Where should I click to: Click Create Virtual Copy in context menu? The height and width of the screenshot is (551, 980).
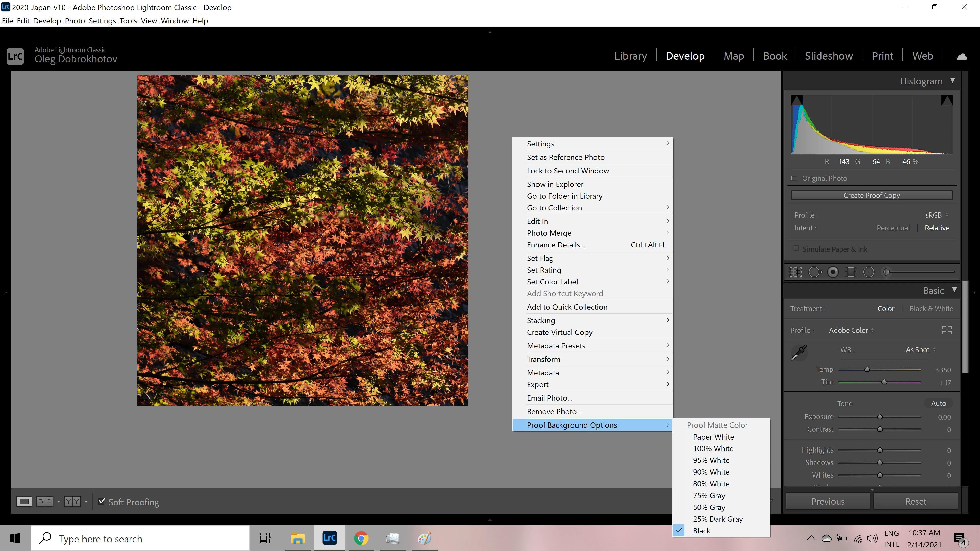[560, 332]
